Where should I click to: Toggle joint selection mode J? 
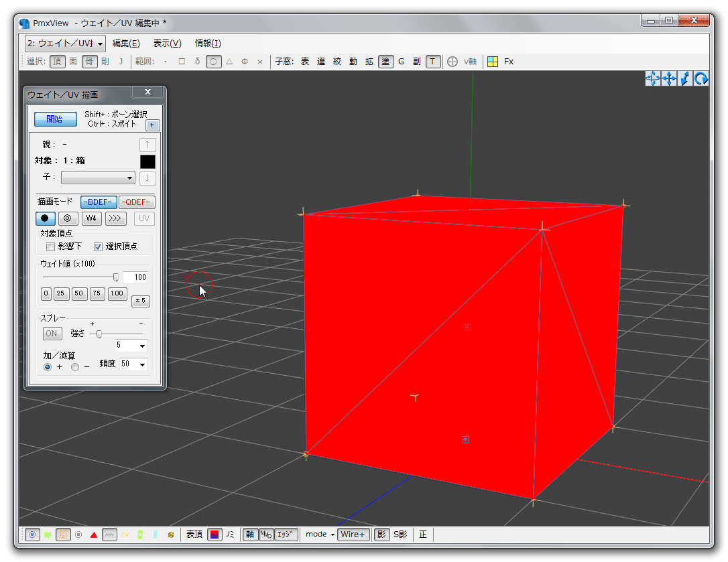click(x=121, y=61)
